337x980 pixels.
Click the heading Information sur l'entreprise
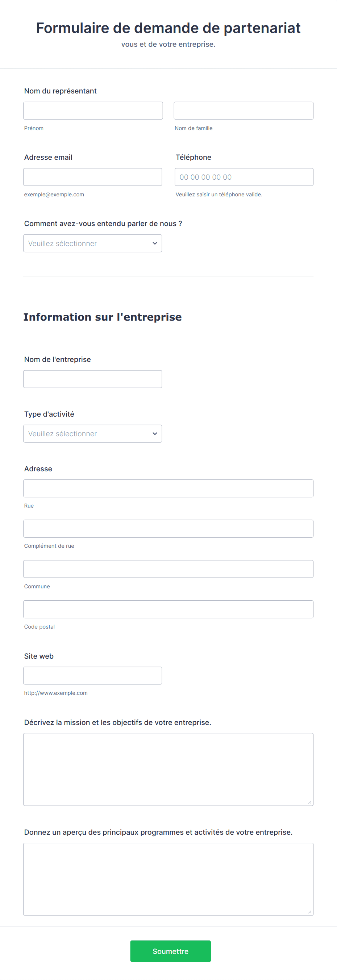103,317
